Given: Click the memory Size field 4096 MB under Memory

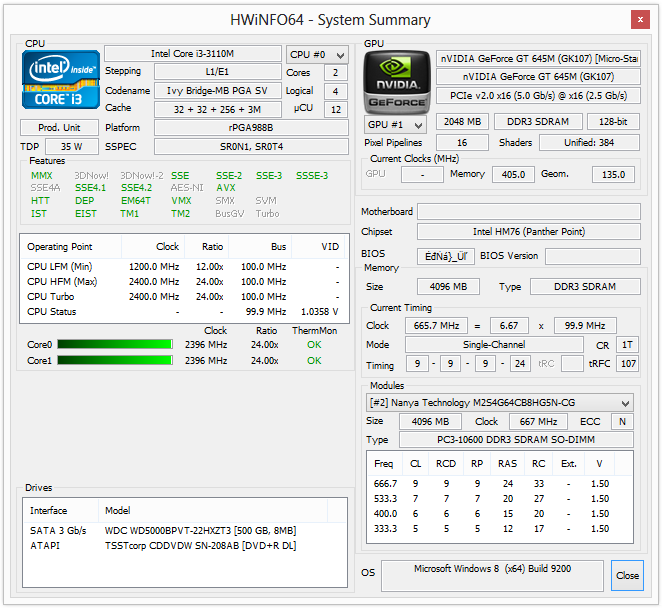Looking at the screenshot, I should pyautogui.click(x=448, y=287).
